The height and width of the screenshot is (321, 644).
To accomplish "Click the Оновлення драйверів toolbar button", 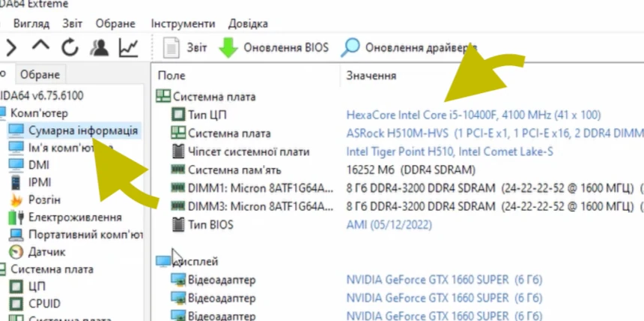I will tap(409, 48).
